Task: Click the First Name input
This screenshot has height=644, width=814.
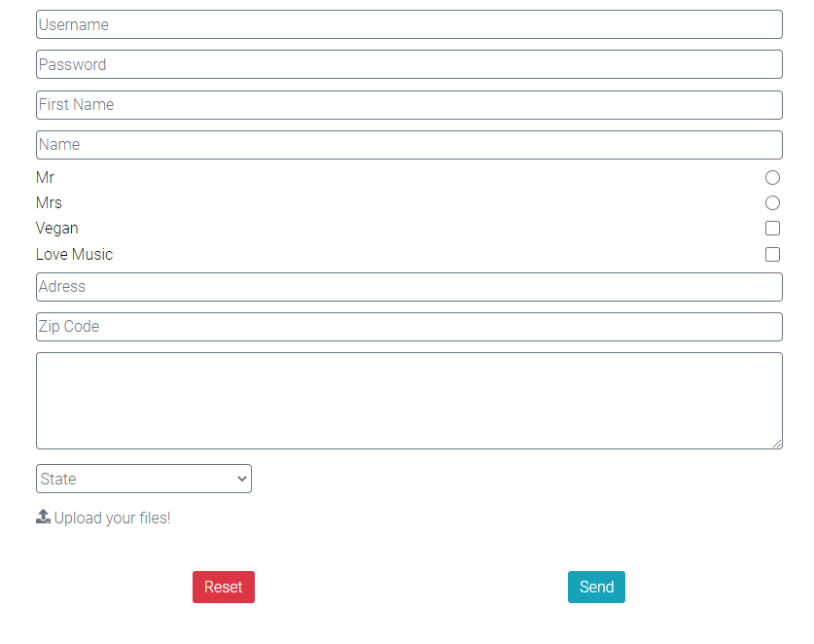Action: point(408,104)
